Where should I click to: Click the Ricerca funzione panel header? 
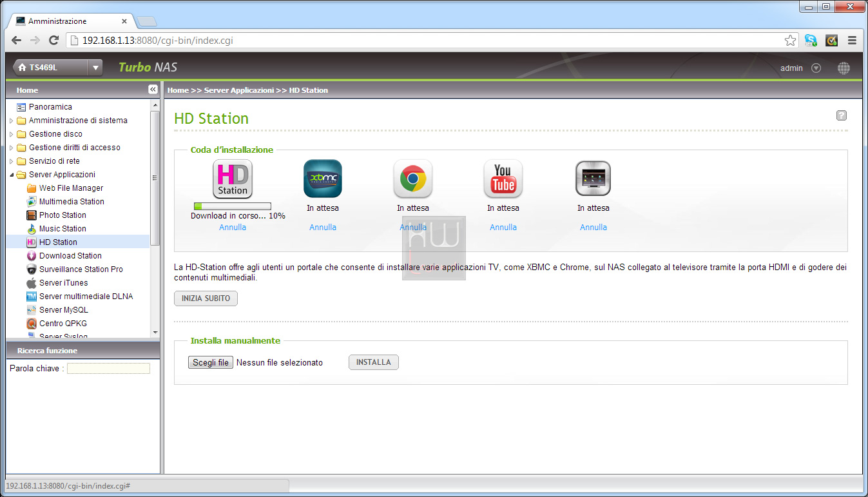point(82,351)
